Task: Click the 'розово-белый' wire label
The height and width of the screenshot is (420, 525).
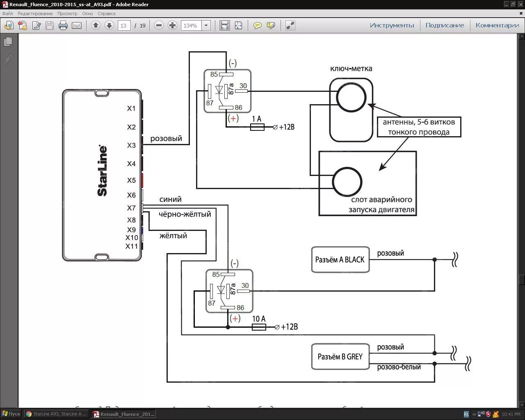Action: click(x=399, y=367)
